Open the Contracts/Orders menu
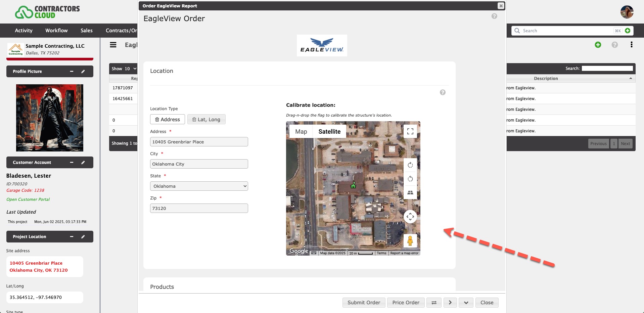644x313 pixels. (x=122, y=31)
